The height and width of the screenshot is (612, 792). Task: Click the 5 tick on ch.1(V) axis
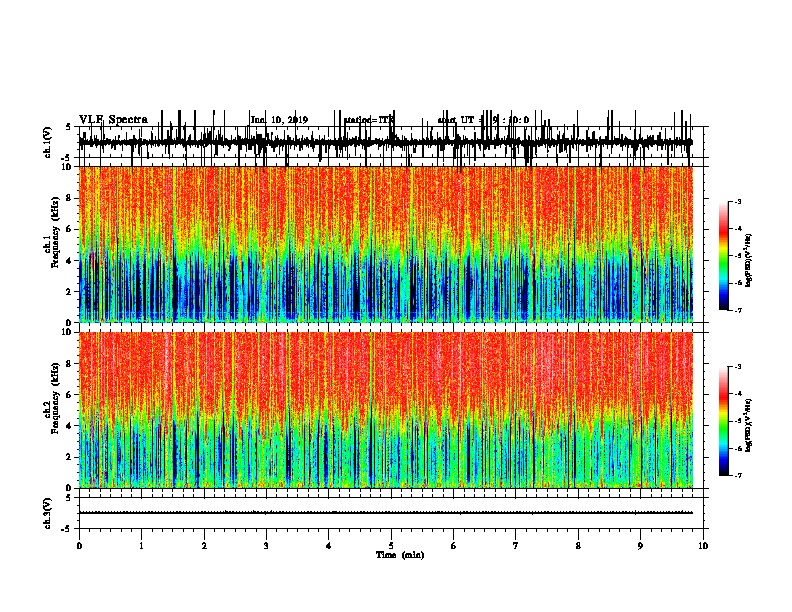coord(68,127)
